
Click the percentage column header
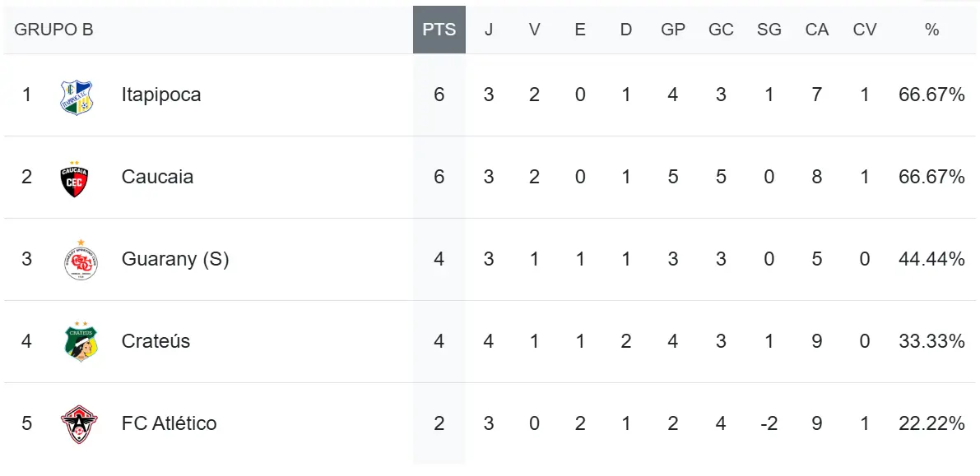pyautogui.click(x=931, y=30)
